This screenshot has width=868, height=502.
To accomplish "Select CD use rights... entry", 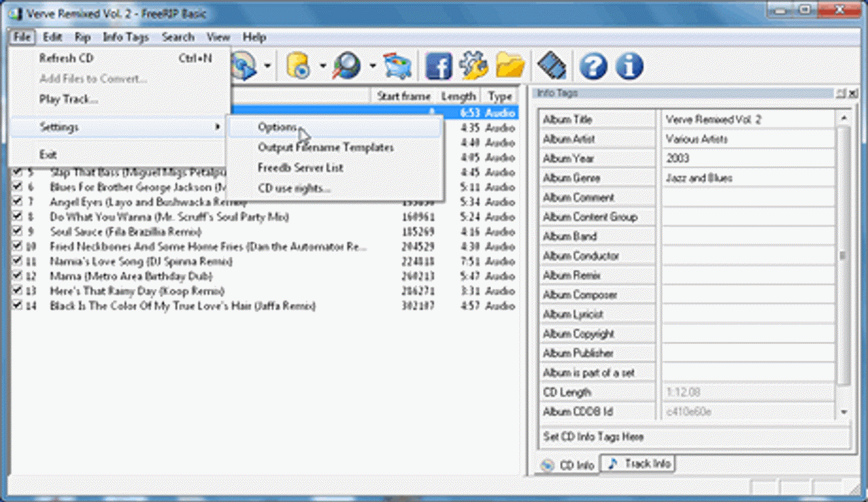I will 335,189.
